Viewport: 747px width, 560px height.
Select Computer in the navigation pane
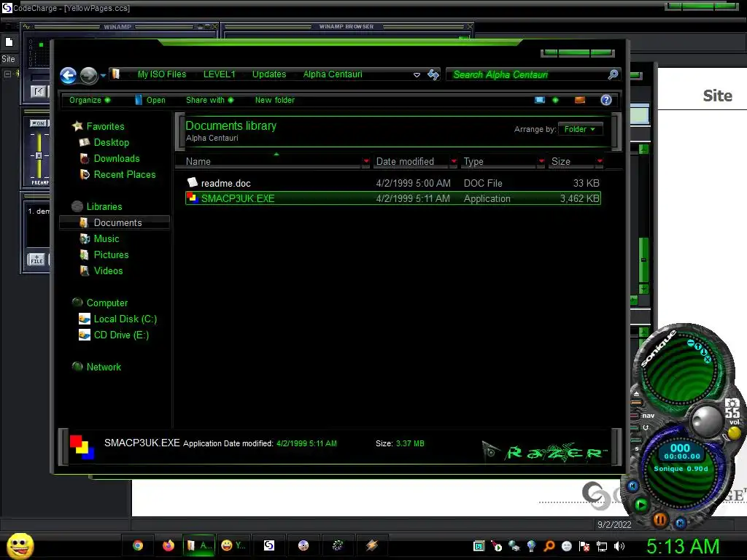(107, 303)
